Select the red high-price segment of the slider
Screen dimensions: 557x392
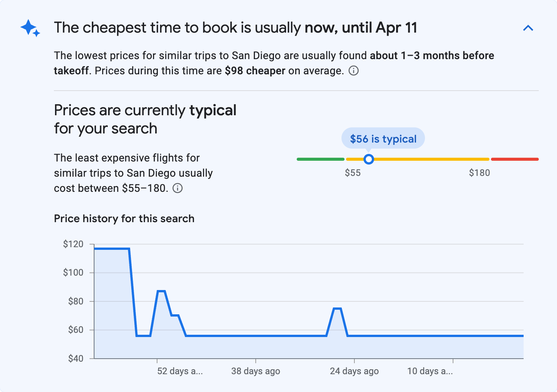tap(515, 159)
